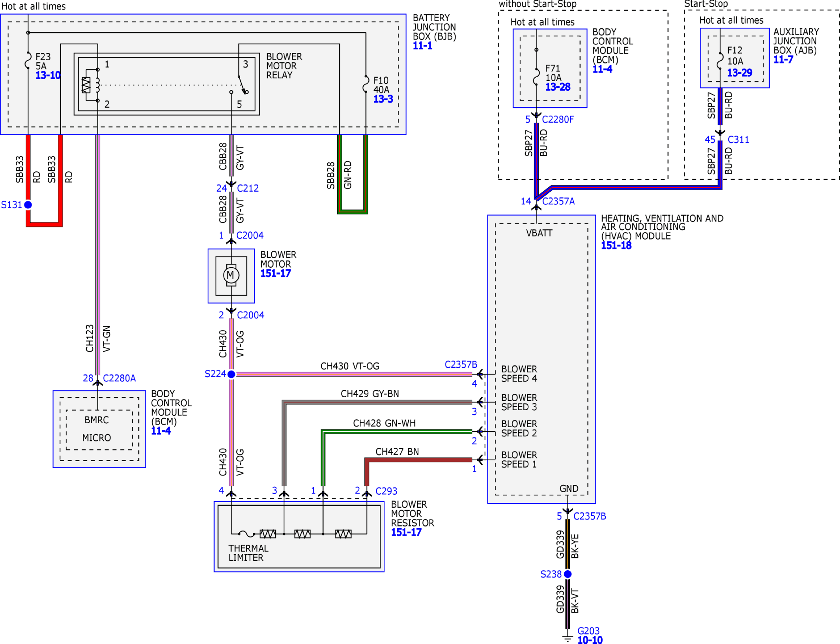Click connector label C2357A
This screenshot has height=644, width=840.
pyautogui.click(x=558, y=201)
